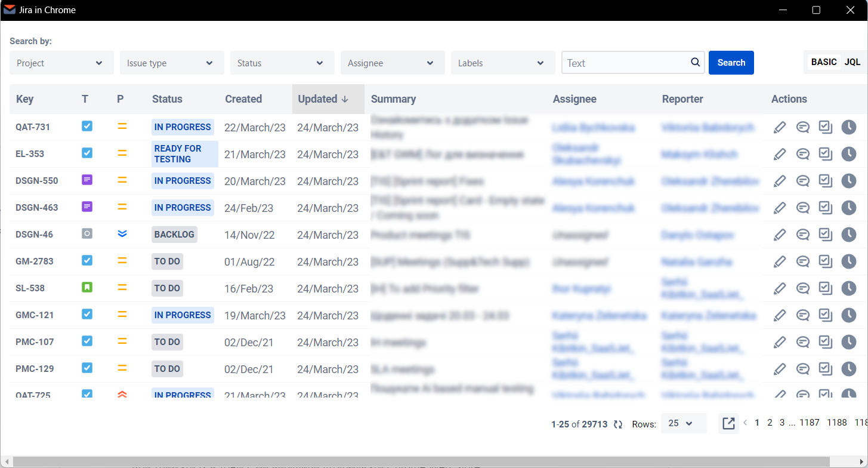868x468 pixels.
Task: Open the clock worklog icon for PMC-107
Action: pos(848,342)
